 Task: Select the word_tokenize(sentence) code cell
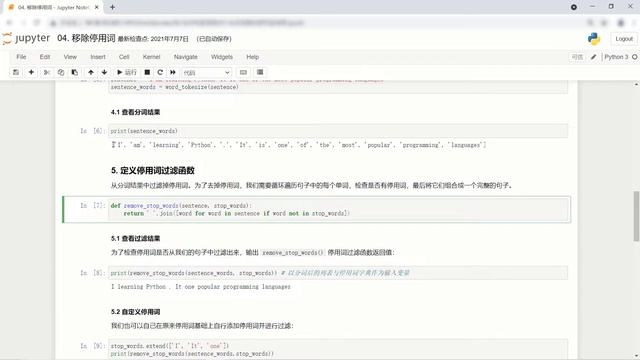pos(338,87)
